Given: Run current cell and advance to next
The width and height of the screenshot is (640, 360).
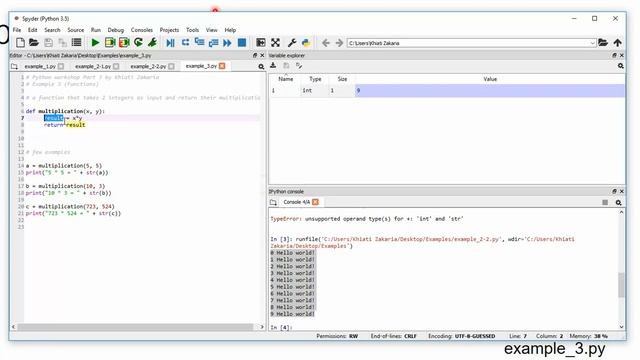Looking at the screenshot, I should point(124,42).
